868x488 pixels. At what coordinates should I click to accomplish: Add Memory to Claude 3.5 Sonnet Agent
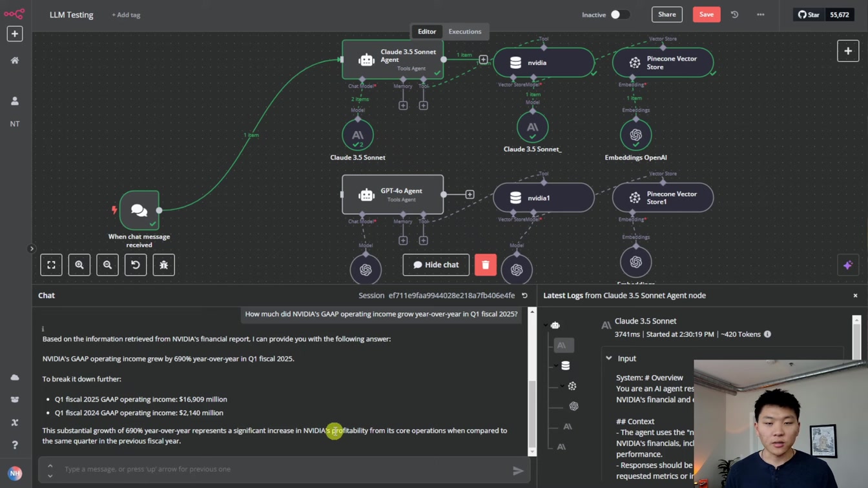coord(403,105)
